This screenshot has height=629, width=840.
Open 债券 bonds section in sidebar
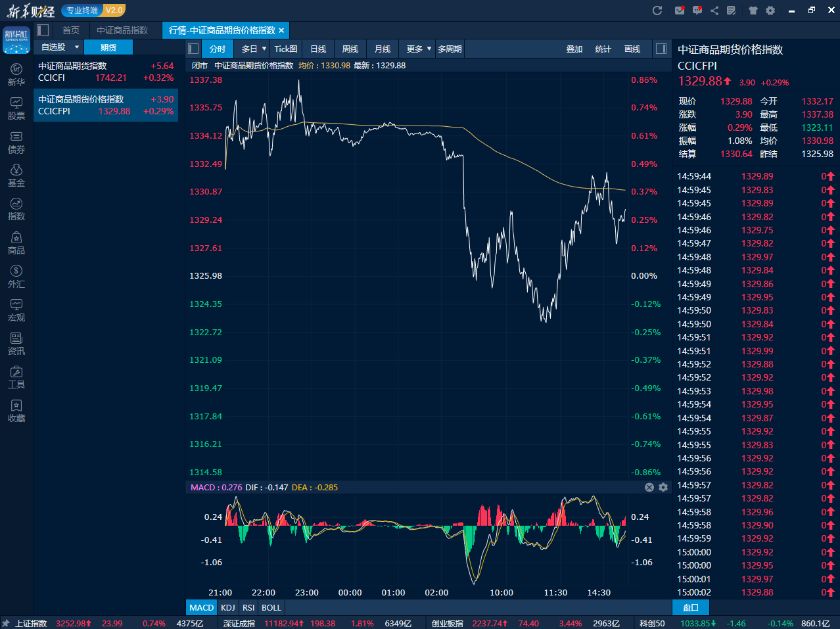tap(16, 142)
